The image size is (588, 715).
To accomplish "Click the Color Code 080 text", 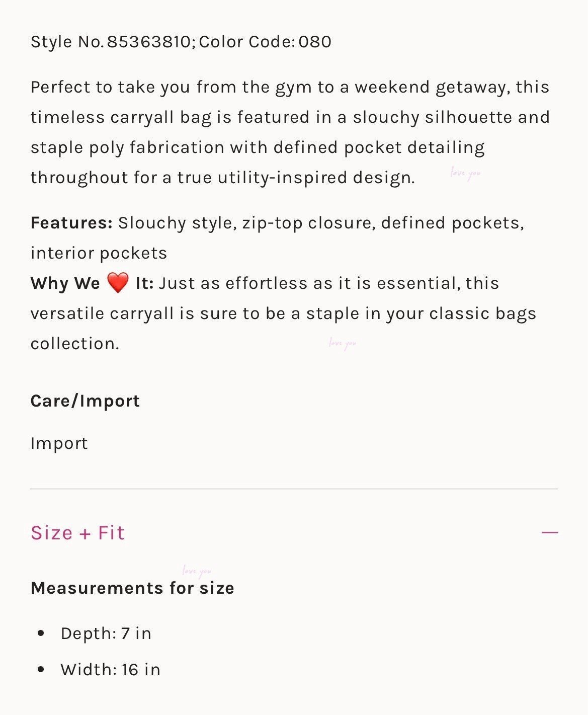I will point(265,41).
